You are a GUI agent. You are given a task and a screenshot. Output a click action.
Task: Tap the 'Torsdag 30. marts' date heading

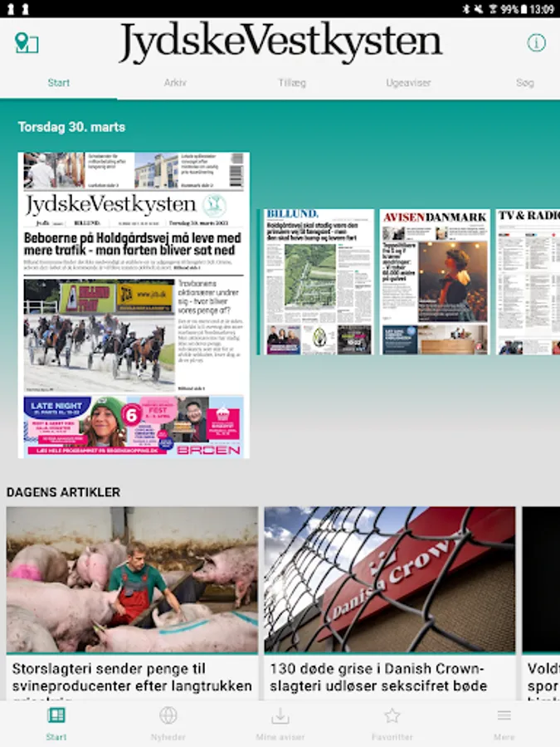(72, 127)
